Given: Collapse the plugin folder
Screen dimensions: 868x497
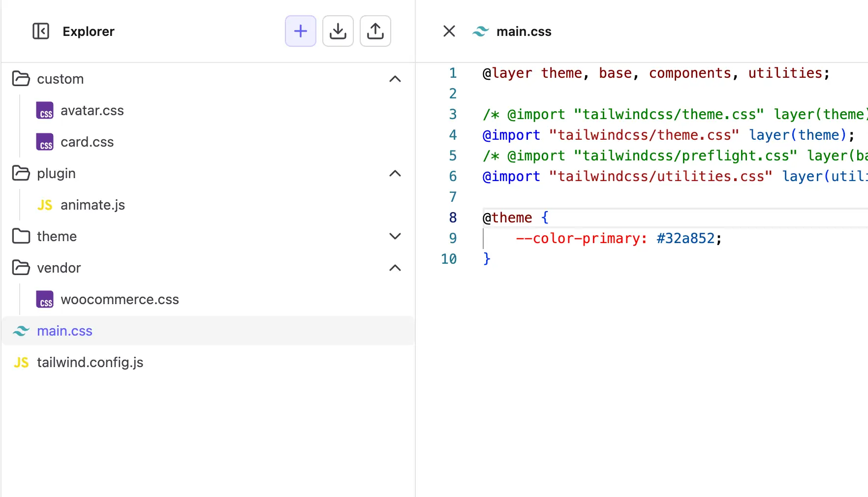Looking at the screenshot, I should click(395, 173).
